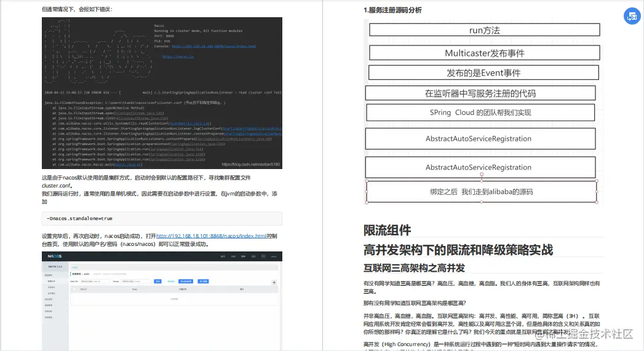Select the -Dnacos.standalone=true code block
Viewport: 644px width, 351px height.
point(162,218)
